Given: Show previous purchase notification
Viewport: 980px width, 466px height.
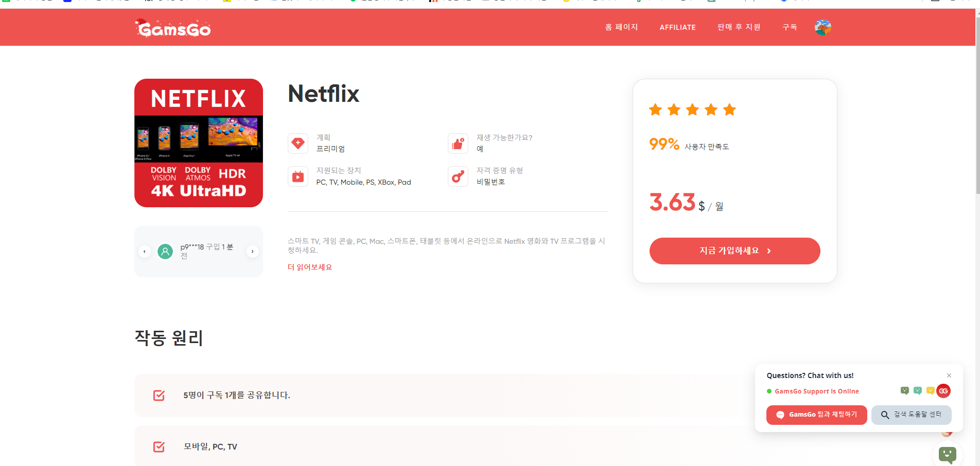Looking at the screenshot, I should (x=145, y=252).
